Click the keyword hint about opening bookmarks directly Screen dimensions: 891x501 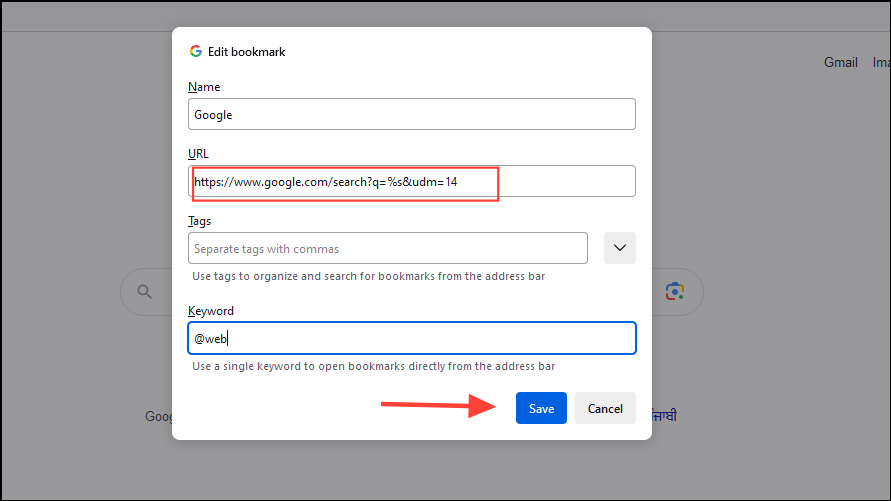tap(373, 366)
